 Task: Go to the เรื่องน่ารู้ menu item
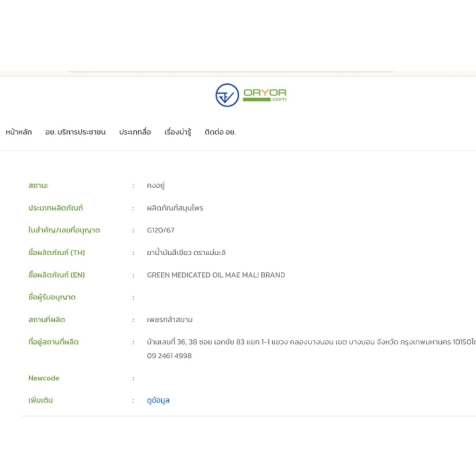point(178,132)
